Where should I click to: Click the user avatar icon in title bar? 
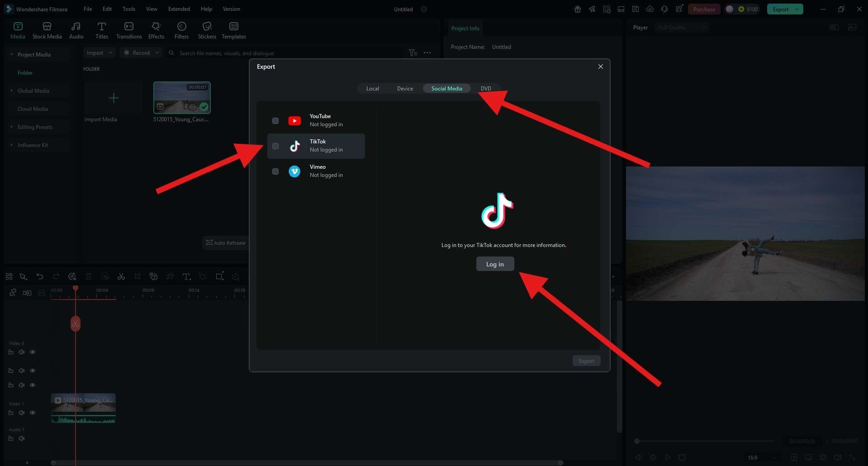[x=730, y=9]
